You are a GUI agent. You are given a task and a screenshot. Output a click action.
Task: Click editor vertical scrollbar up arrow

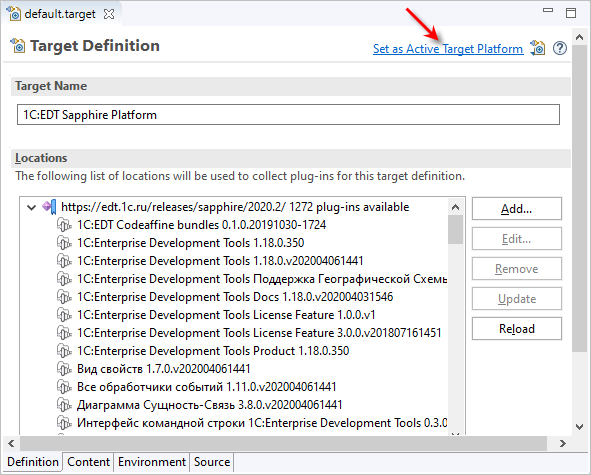click(x=579, y=37)
